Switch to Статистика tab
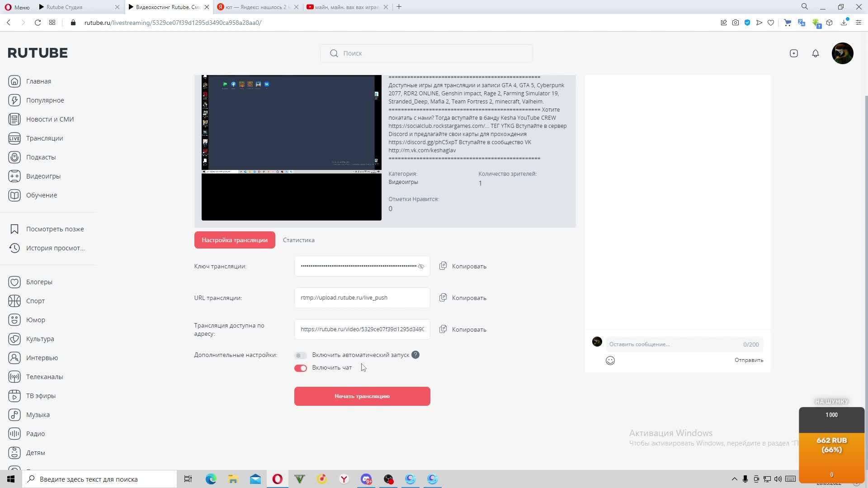 298,240
